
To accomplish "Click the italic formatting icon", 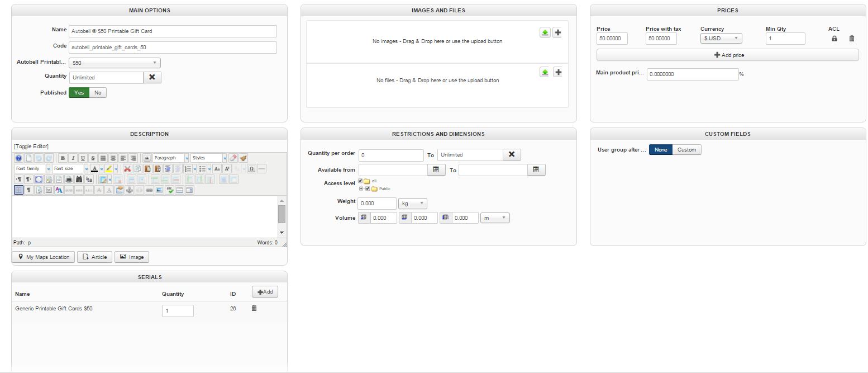I will point(73,158).
